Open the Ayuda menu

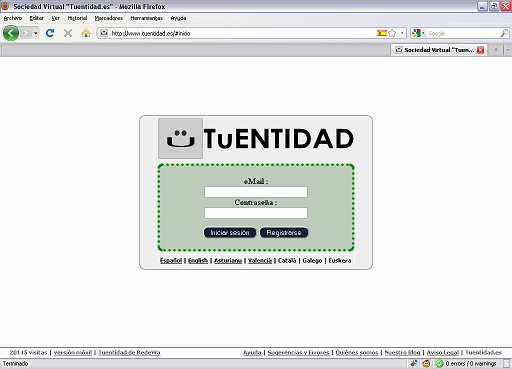click(178, 18)
